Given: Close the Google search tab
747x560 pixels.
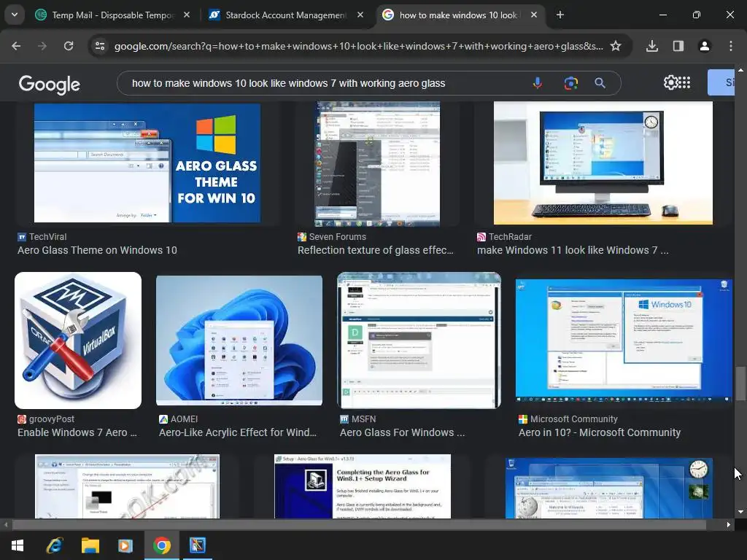Looking at the screenshot, I should tap(534, 15).
